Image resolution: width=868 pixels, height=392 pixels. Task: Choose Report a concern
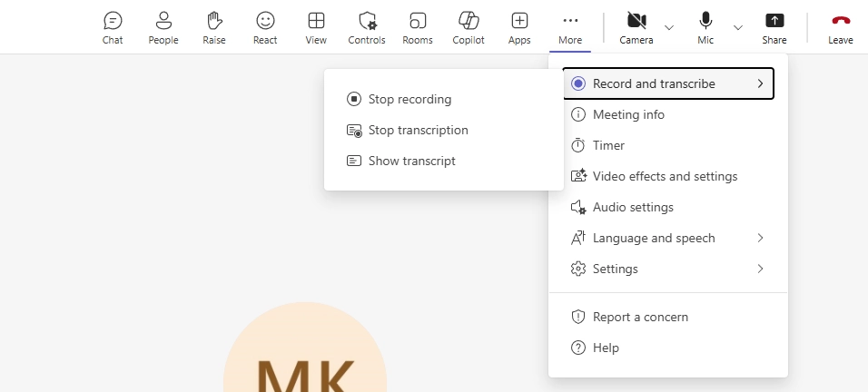pos(668,317)
